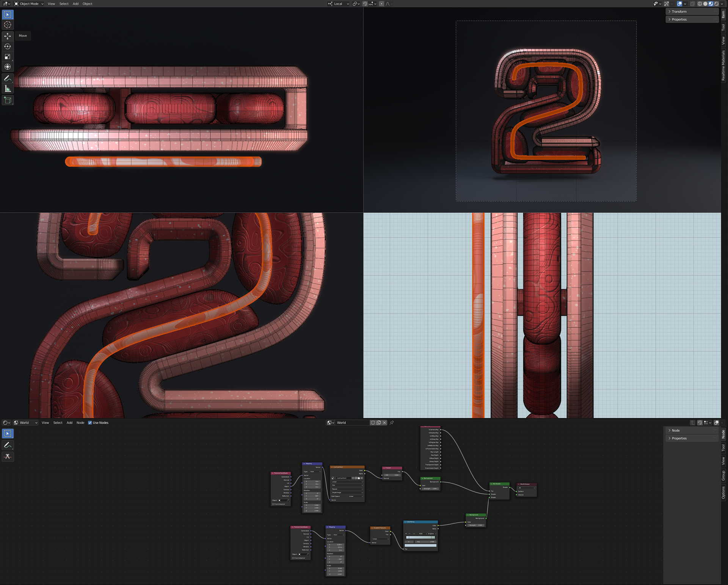The image size is (728, 585).
Task: Open the Object Mode dropdown
Action: (29, 4)
